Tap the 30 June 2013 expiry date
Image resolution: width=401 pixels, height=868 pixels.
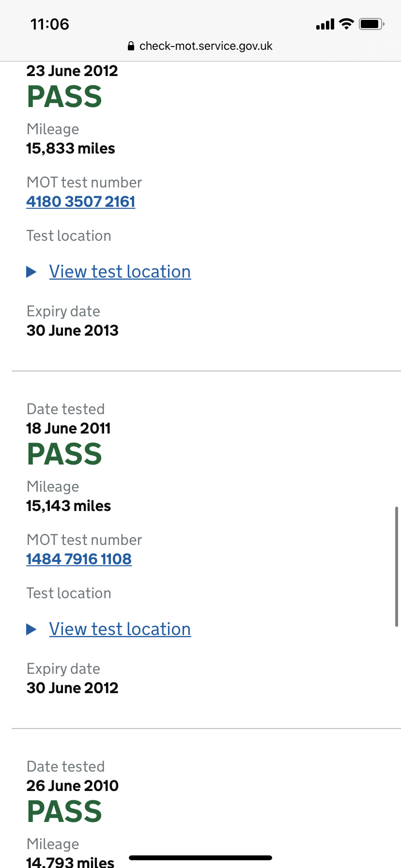point(73,331)
